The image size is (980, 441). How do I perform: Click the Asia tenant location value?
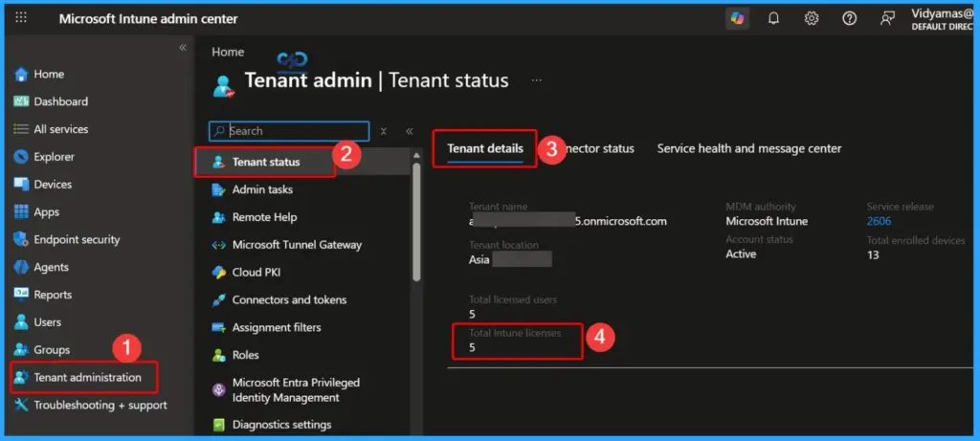tap(479, 260)
